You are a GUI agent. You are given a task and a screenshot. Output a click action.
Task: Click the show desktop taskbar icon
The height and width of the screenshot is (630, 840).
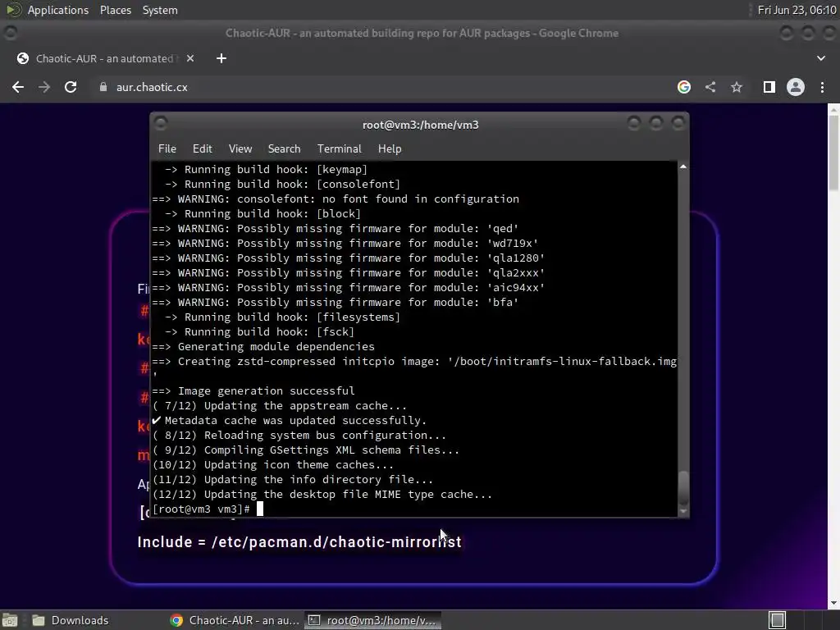[x=10, y=620]
